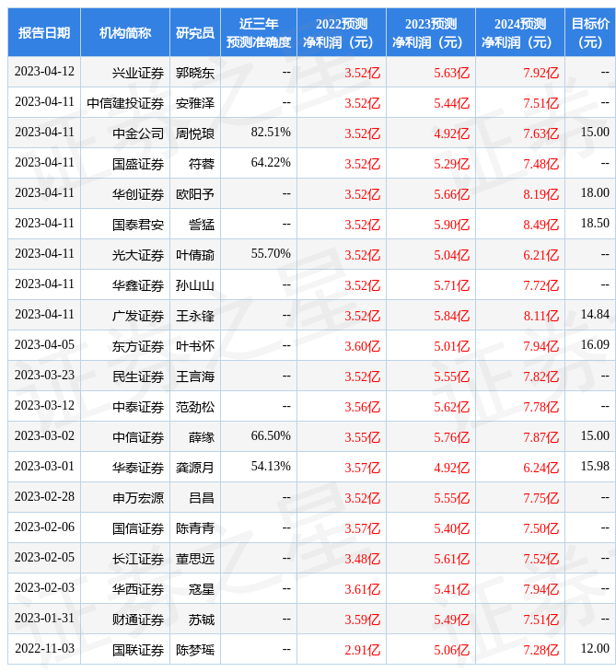Click the 12.00 target price

[595, 648]
